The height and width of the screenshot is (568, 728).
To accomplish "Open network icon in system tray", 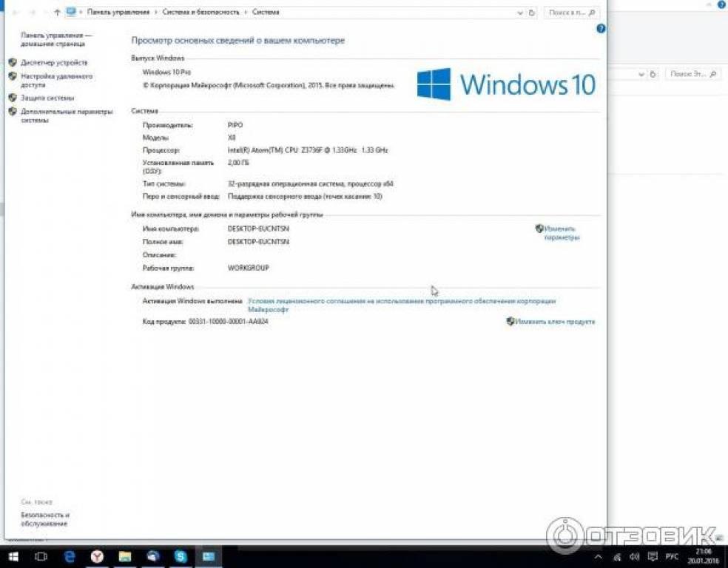I will [617, 558].
